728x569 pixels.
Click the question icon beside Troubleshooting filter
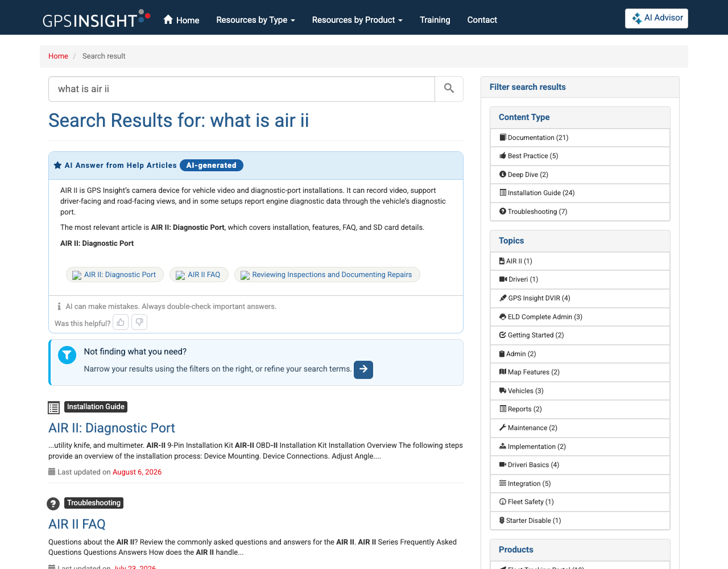click(x=503, y=212)
